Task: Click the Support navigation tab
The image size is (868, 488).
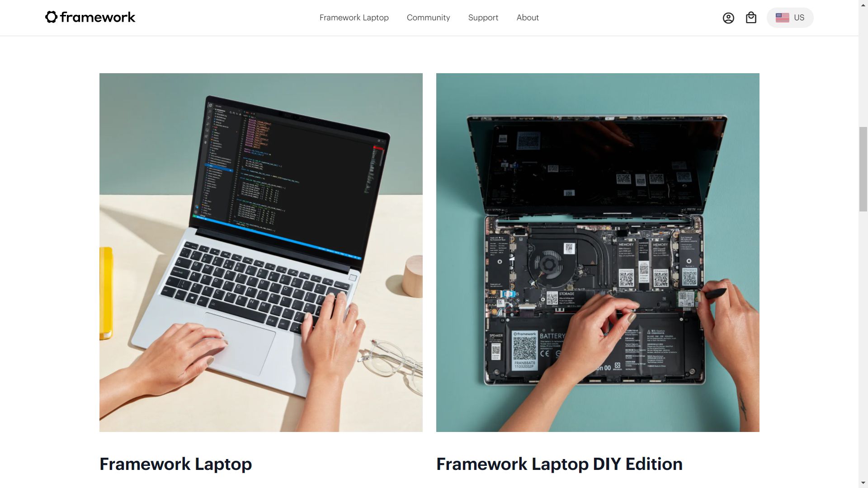Action: coord(483,17)
